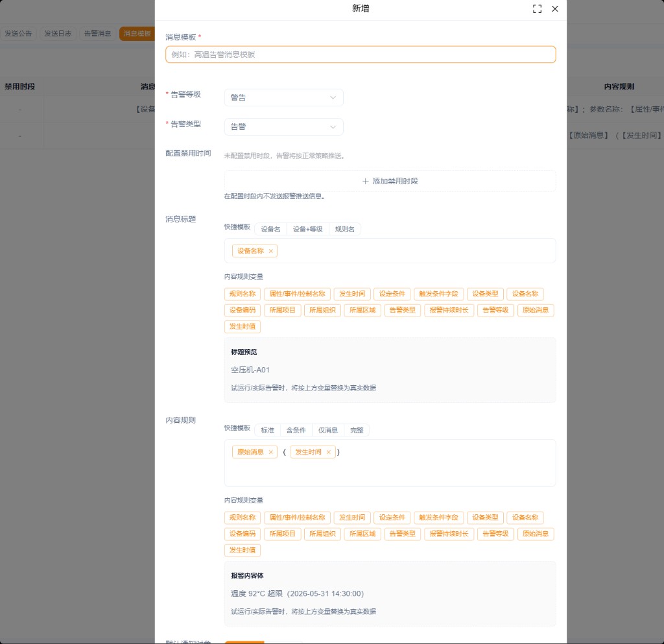Insert 规则名称 variable into message title
The height and width of the screenshot is (644, 664).
(x=243, y=294)
